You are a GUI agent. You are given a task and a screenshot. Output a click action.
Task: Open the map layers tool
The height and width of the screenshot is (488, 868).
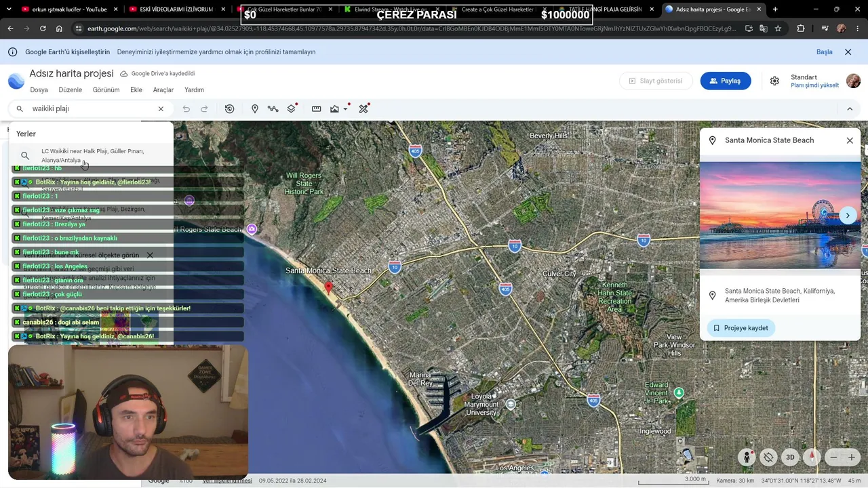pyautogui.click(x=292, y=108)
